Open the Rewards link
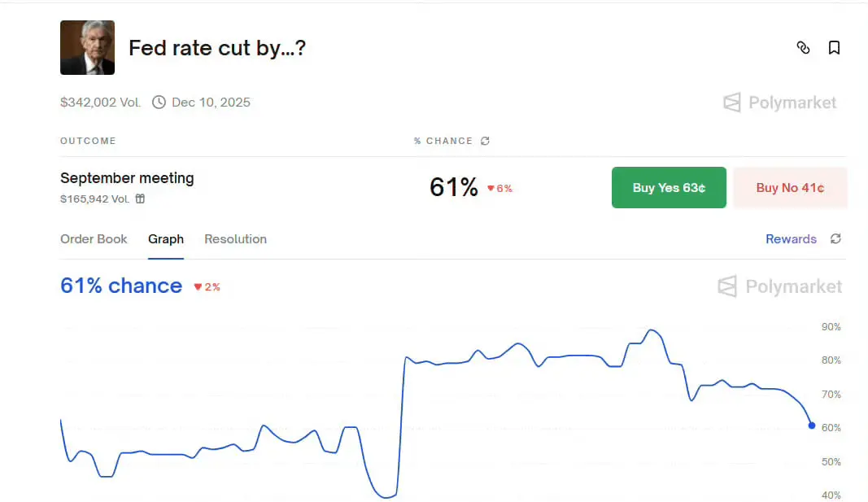This screenshot has width=868, height=502. coord(791,238)
